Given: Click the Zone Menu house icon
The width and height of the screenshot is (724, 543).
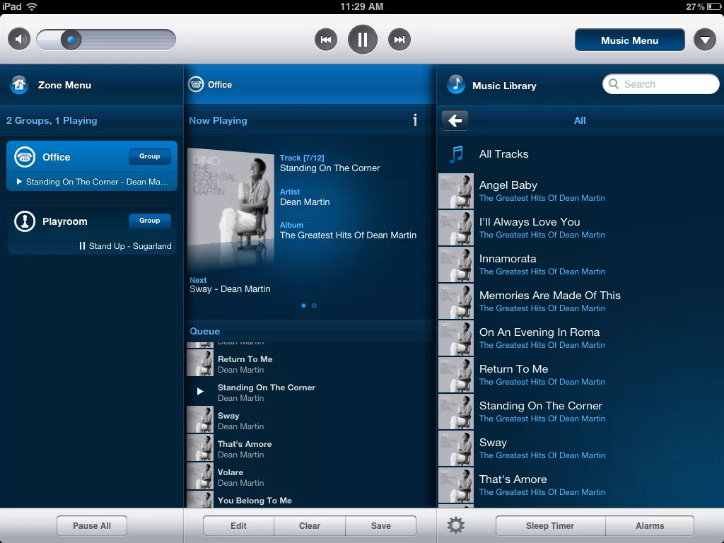Looking at the screenshot, I should pyautogui.click(x=19, y=84).
